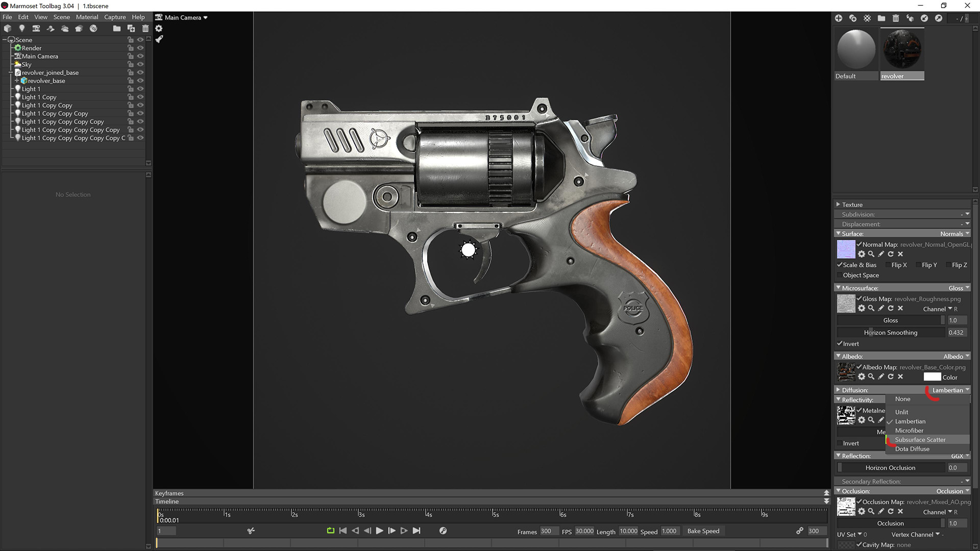
Task: Open the Occlusion model dropdown
Action: tap(952, 491)
